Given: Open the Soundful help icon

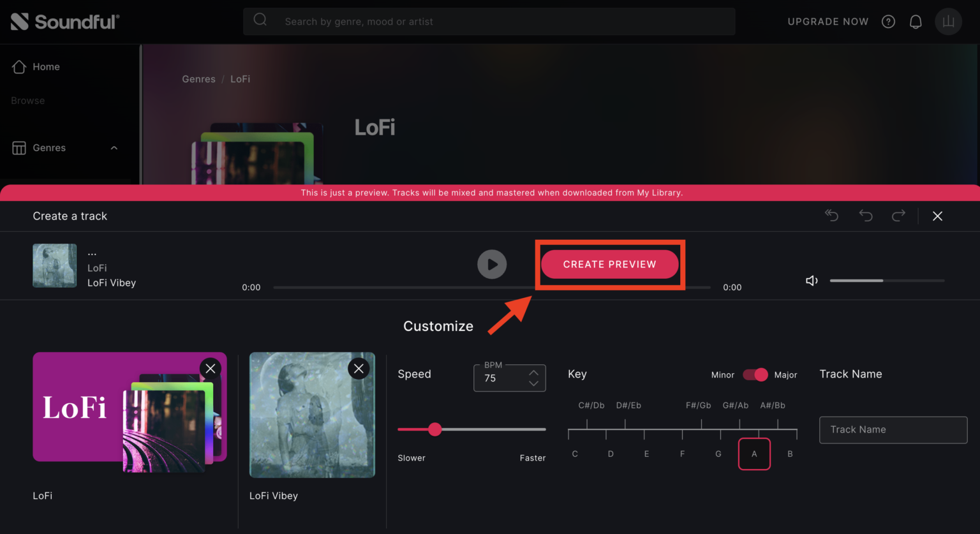Looking at the screenshot, I should [x=888, y=21].
